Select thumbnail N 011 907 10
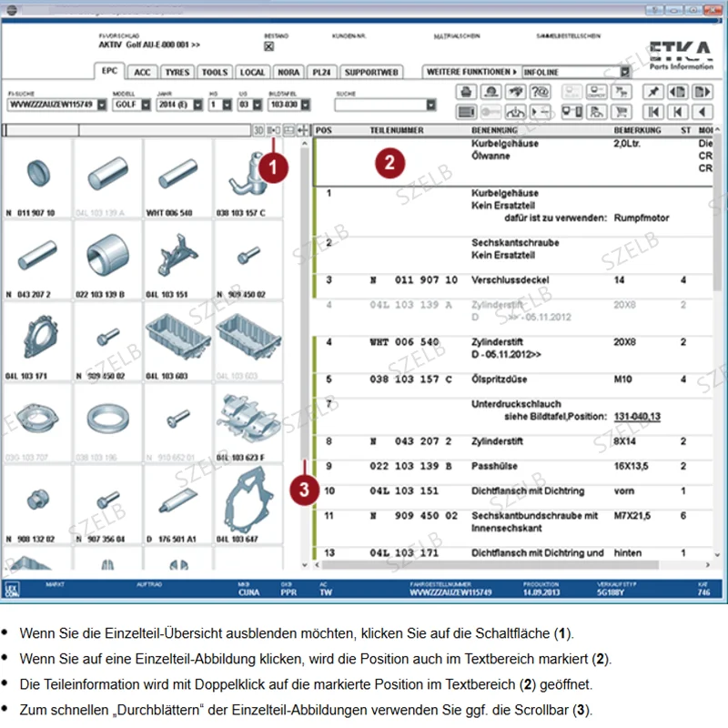Viewport: 728px width, 728px height. pyautogui.click(x=37, y=179)
